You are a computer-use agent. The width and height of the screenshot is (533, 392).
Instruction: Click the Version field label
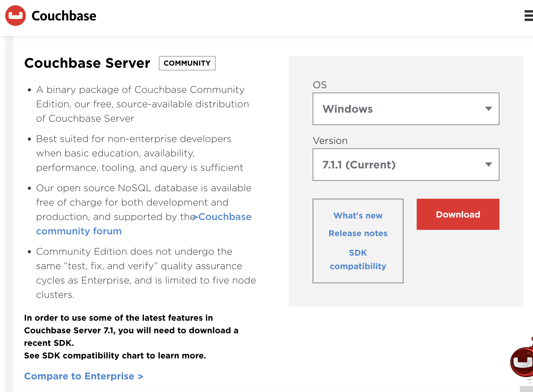(x=330, y=141)
